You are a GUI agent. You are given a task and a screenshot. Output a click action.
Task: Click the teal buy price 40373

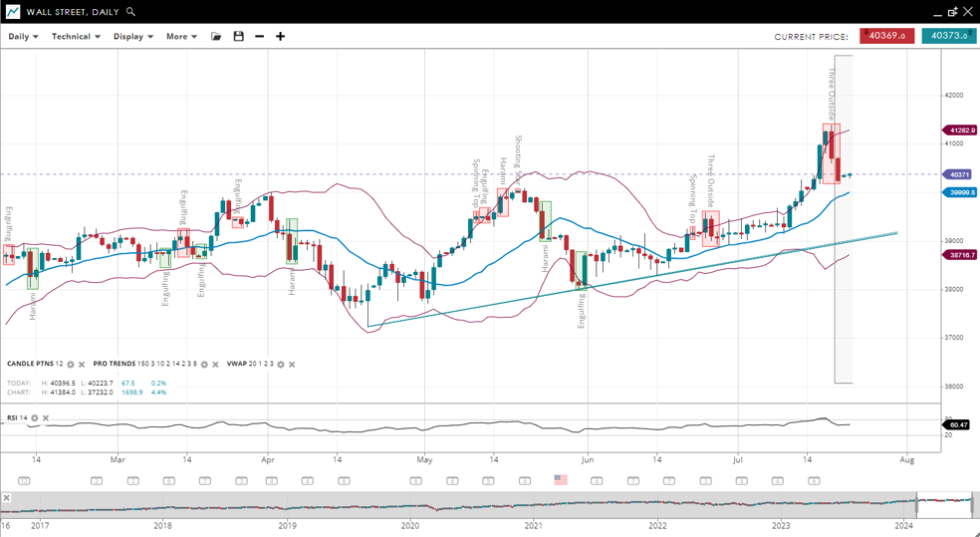tap(948, 36)
